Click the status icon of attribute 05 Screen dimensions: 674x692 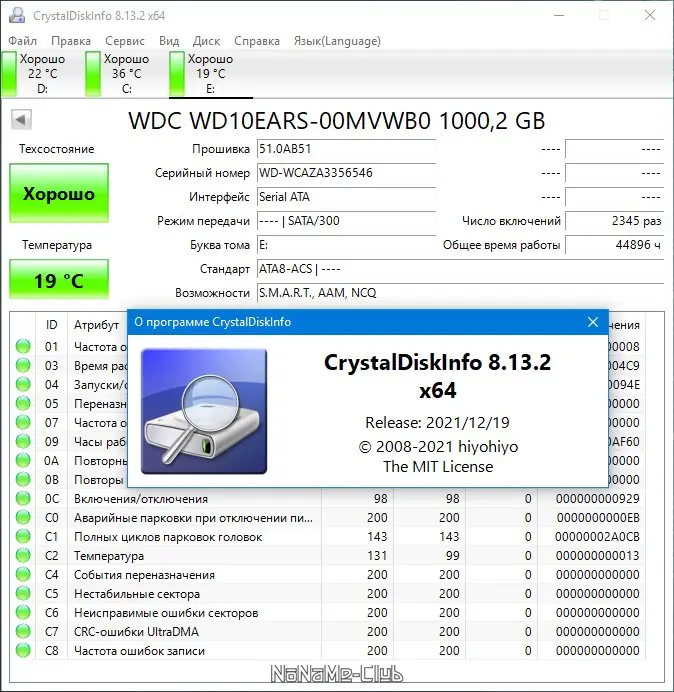(23, 403)
